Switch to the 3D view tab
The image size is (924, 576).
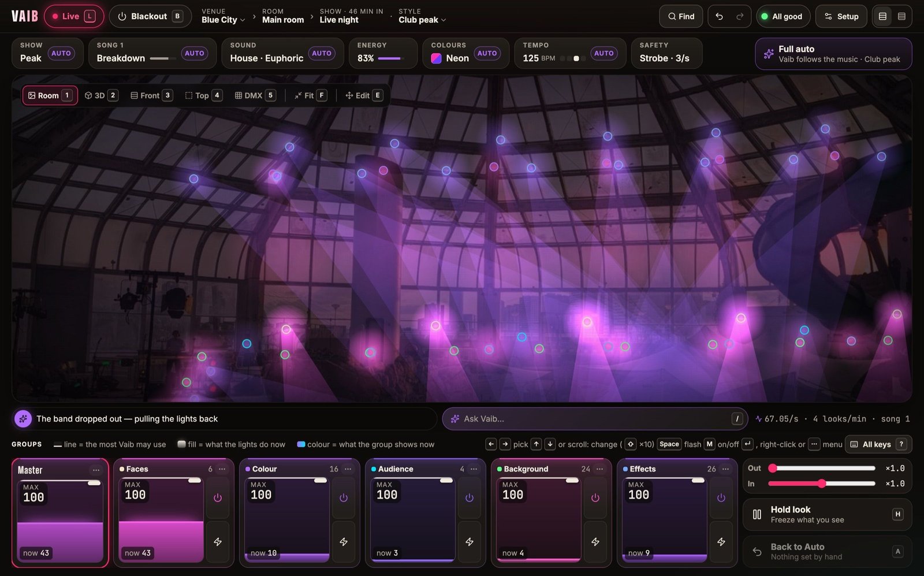pyautogui.click(x=101, y=95)
